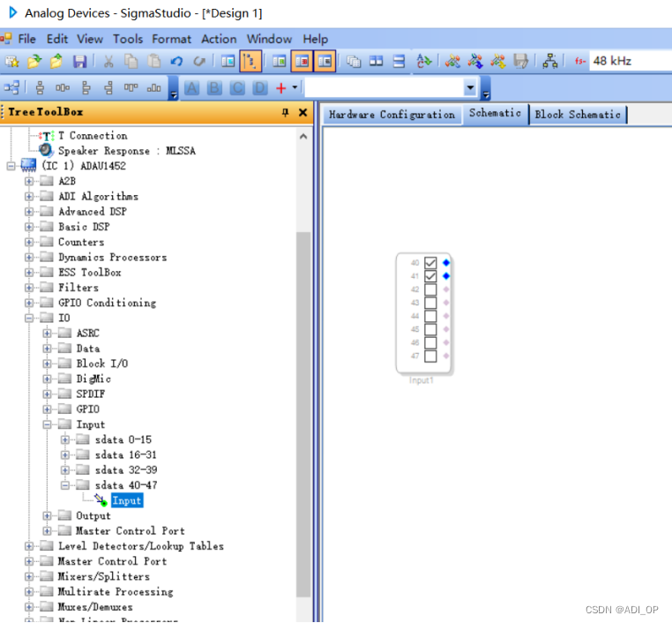Open the Format menu
The width and height of the screenshot is (672, 623).
pos(171,39)
